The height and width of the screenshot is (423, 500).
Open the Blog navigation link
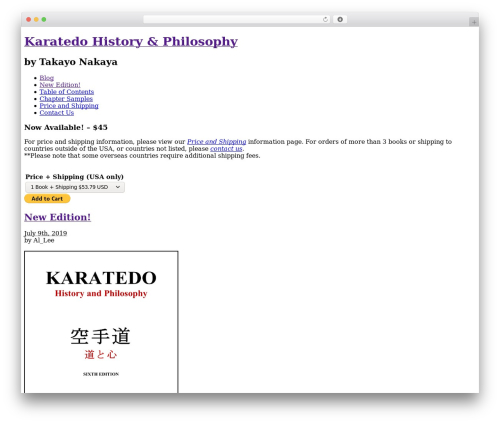47,78
